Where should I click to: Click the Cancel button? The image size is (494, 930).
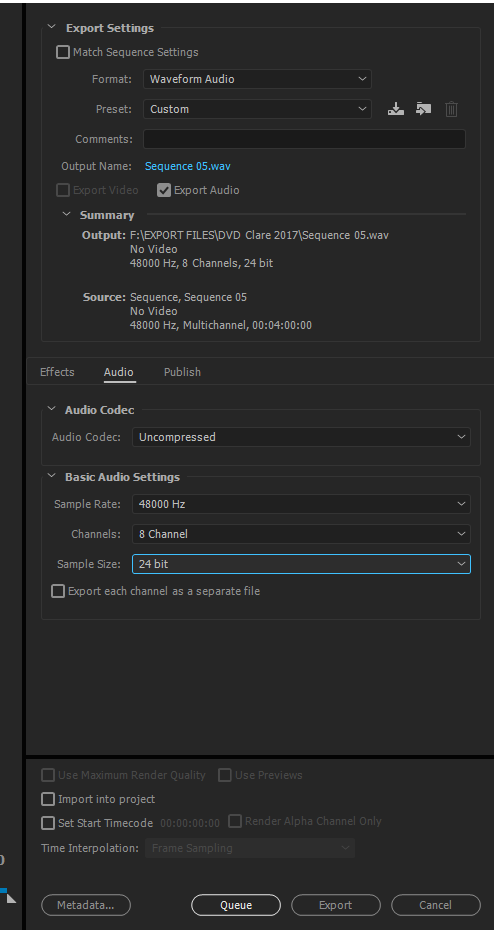pyautogui.click(x=436, y=905)
